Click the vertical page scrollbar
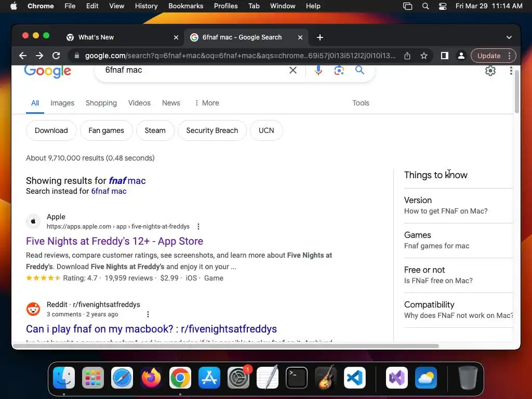 [517, 91]
